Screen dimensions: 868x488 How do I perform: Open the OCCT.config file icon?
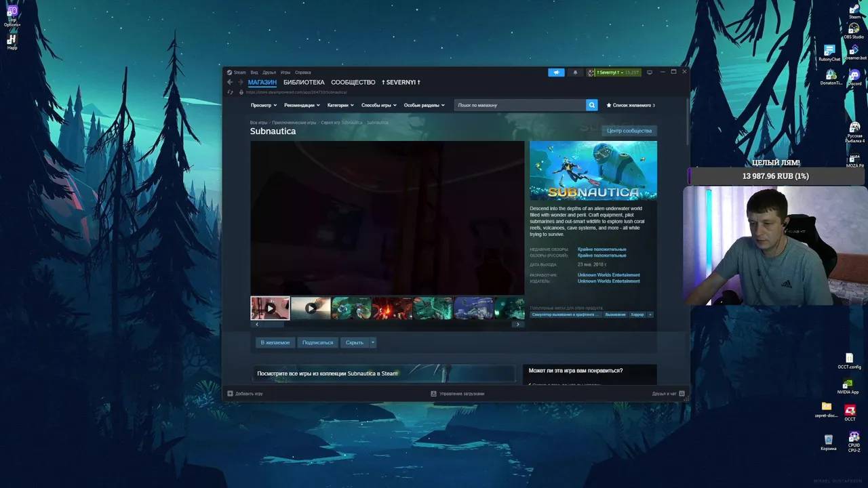click(849, 361)
